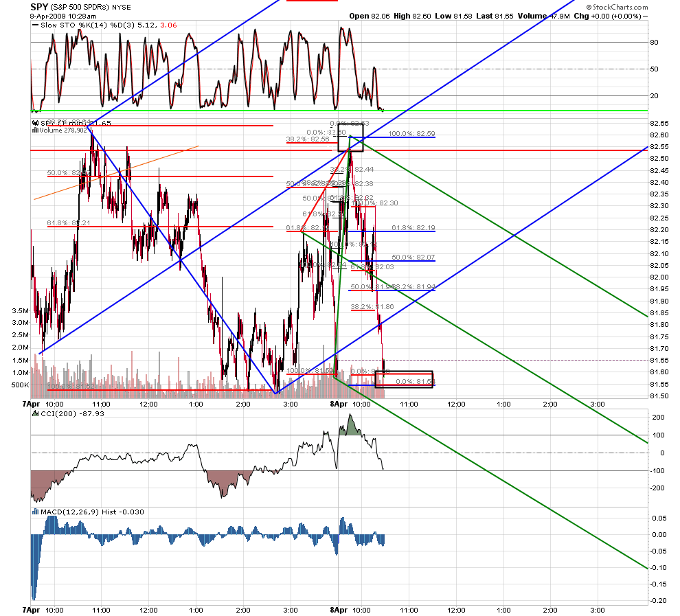680x616 pixels.
Task: Click the Volume 47.9M header value
Action: (544, 16)
